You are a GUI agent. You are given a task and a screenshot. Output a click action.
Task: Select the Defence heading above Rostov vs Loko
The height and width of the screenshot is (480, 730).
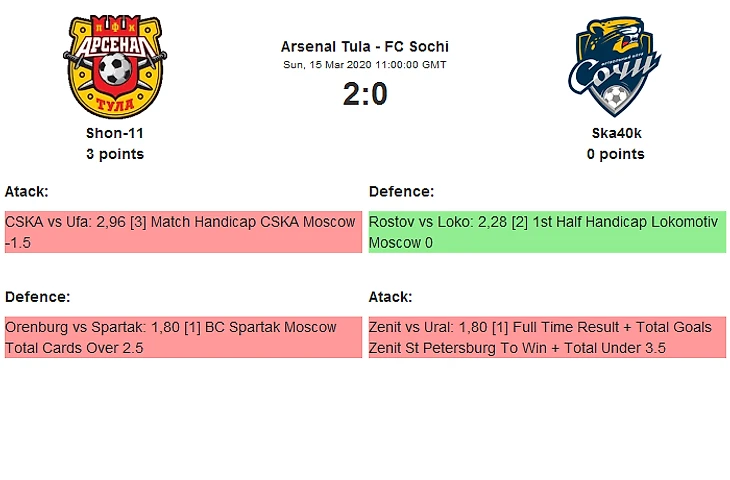pyautogui.click(x=402, y=191)
